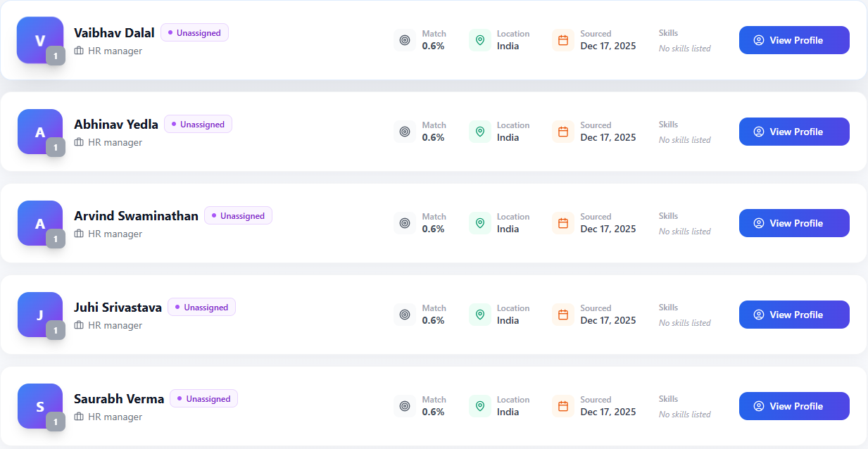Image resolution: width=868 pixels, height=449 pixels.
Task: Click the gray 1 badge on Juhi Srivastava's avatar
Action: coord(56,330)
